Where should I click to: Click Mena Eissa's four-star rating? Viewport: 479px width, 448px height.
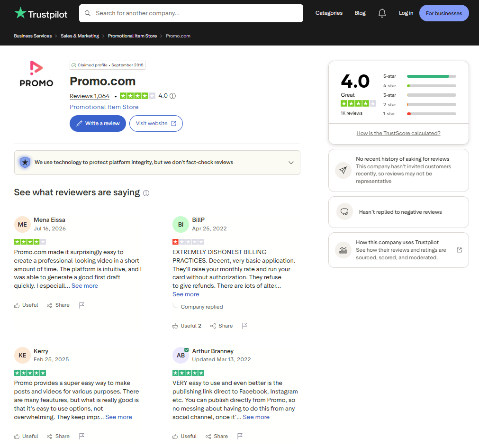coord(30,242)
